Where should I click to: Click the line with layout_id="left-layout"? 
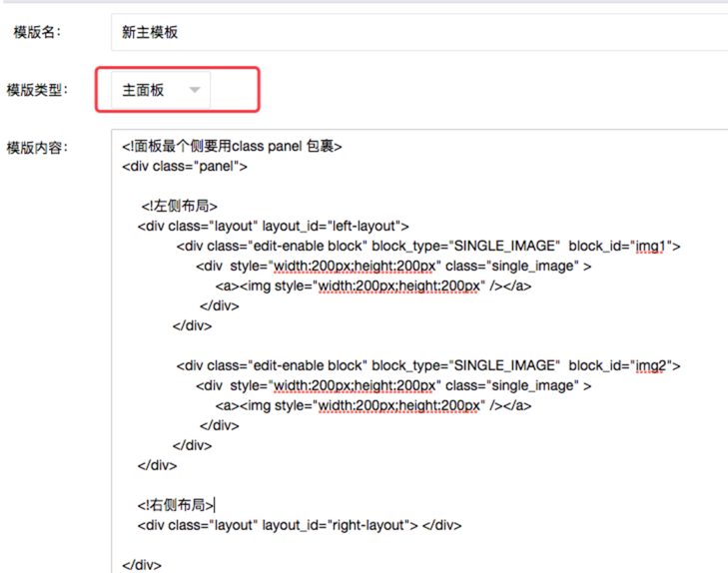click(x=273, y=226)
